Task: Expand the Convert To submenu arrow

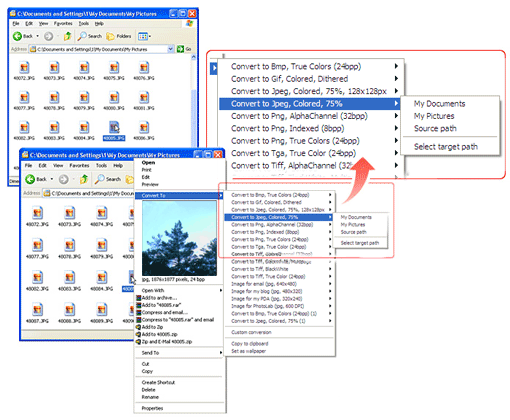Action: [220, 195]
